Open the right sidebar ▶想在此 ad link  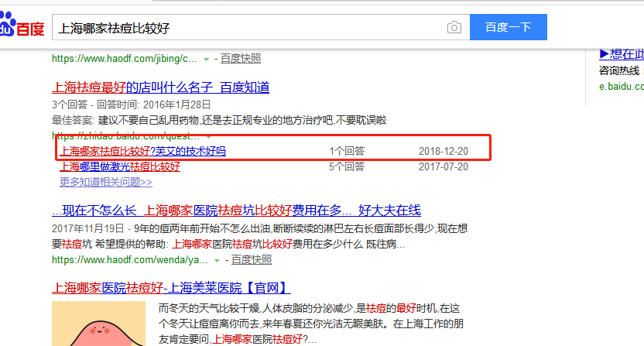pos(621,54)
